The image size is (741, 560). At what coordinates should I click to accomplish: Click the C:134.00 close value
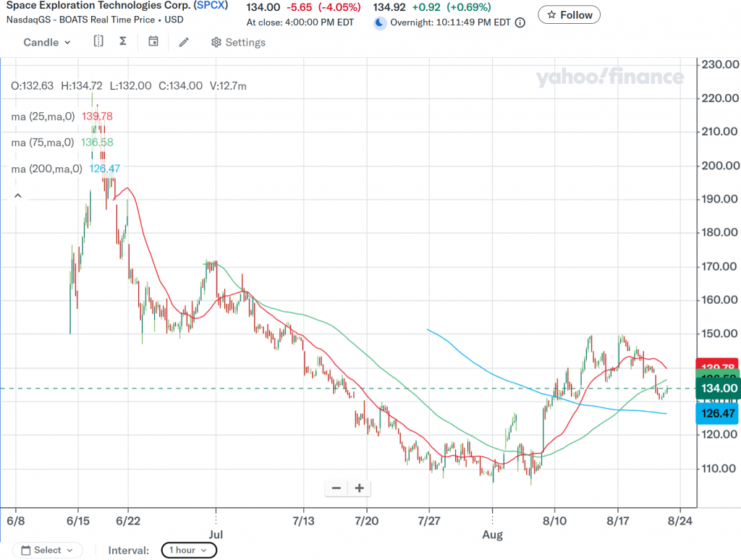pyautogui.click(x=180, y=86)
